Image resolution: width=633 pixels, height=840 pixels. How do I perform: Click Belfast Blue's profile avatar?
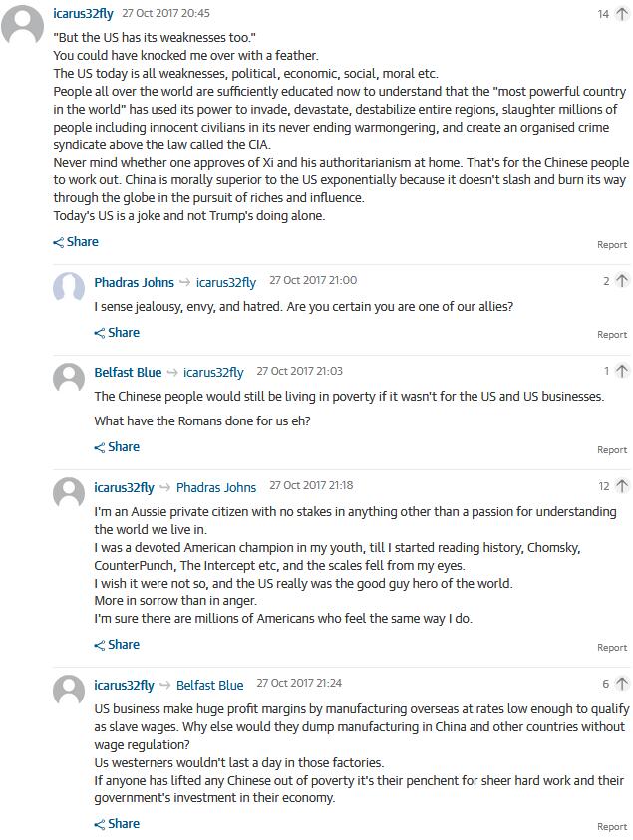(69, 378)
